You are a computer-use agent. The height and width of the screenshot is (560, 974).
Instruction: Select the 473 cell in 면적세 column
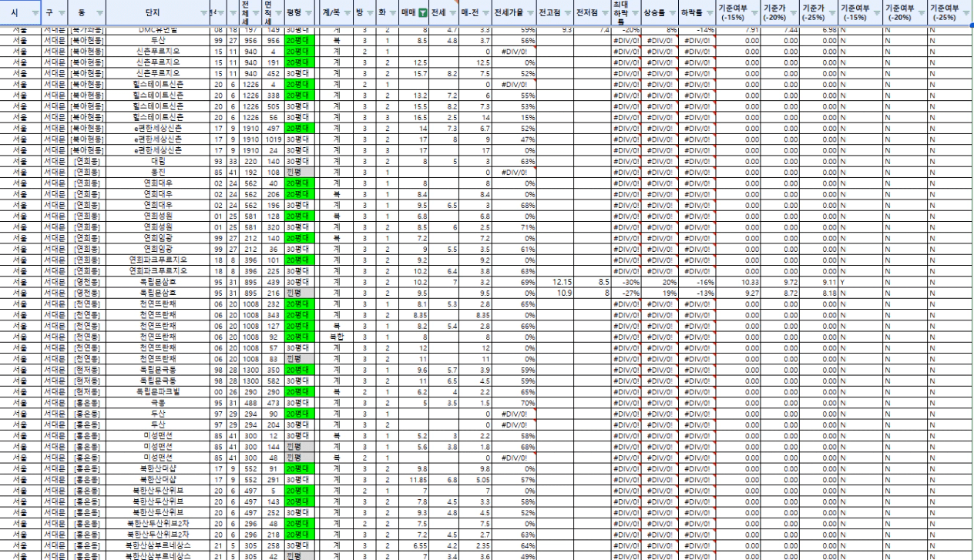point(273,402)
